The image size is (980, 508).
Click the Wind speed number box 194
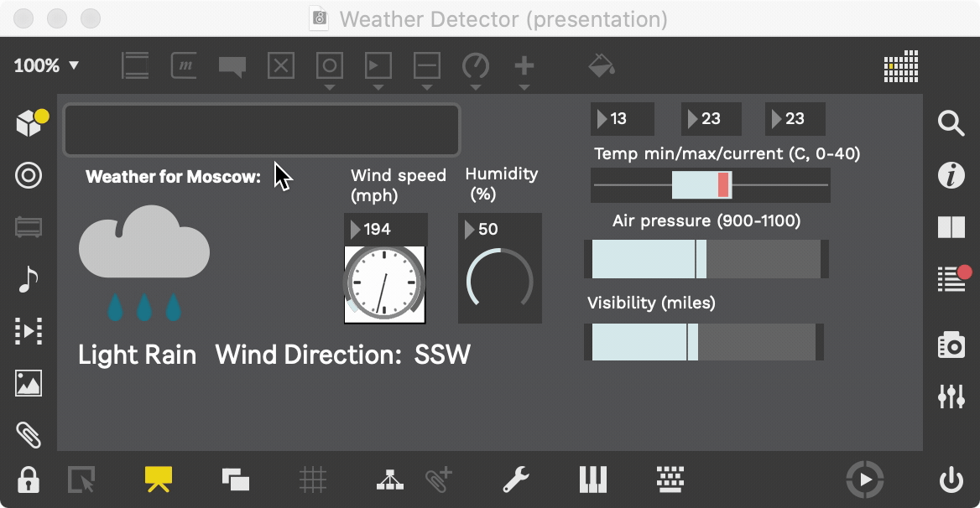point(386,229)
